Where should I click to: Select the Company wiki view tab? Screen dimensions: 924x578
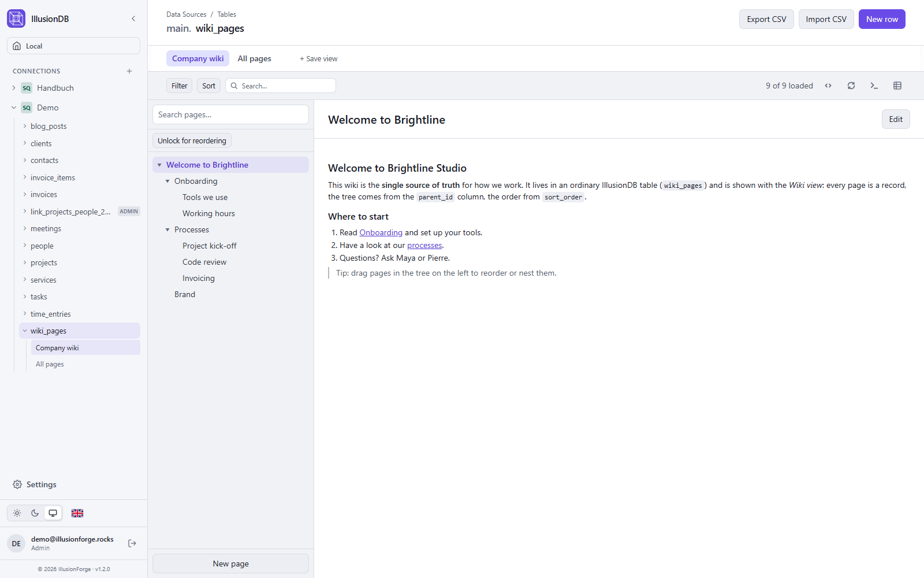pos(198,58)
